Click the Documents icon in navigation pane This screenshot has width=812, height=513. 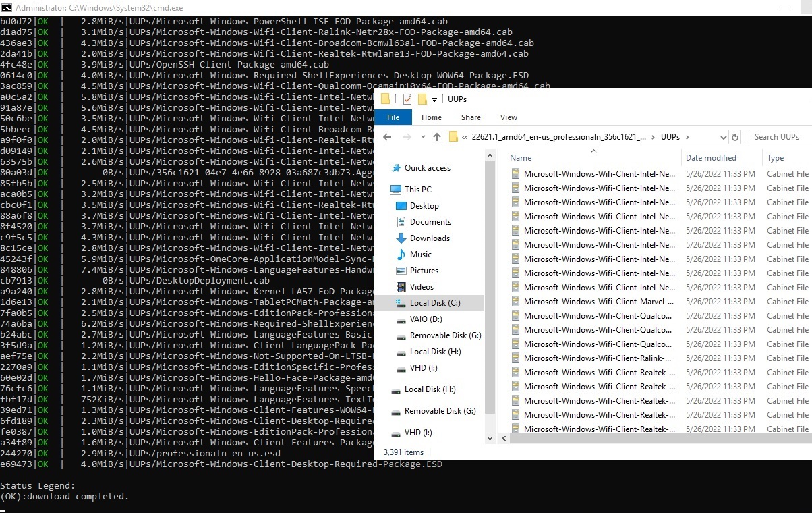[401, 222]
